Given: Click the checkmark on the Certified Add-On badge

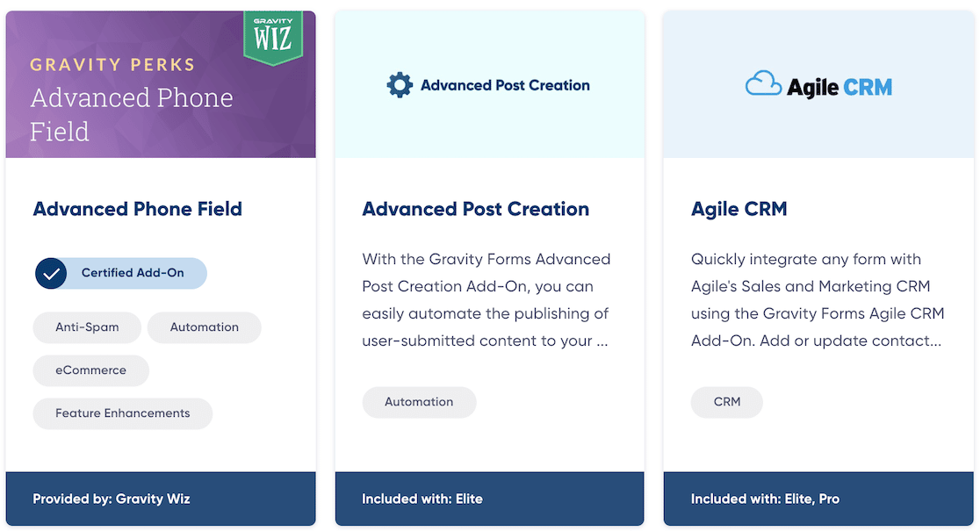Looking at the screenshot, I should click(51, 273).
